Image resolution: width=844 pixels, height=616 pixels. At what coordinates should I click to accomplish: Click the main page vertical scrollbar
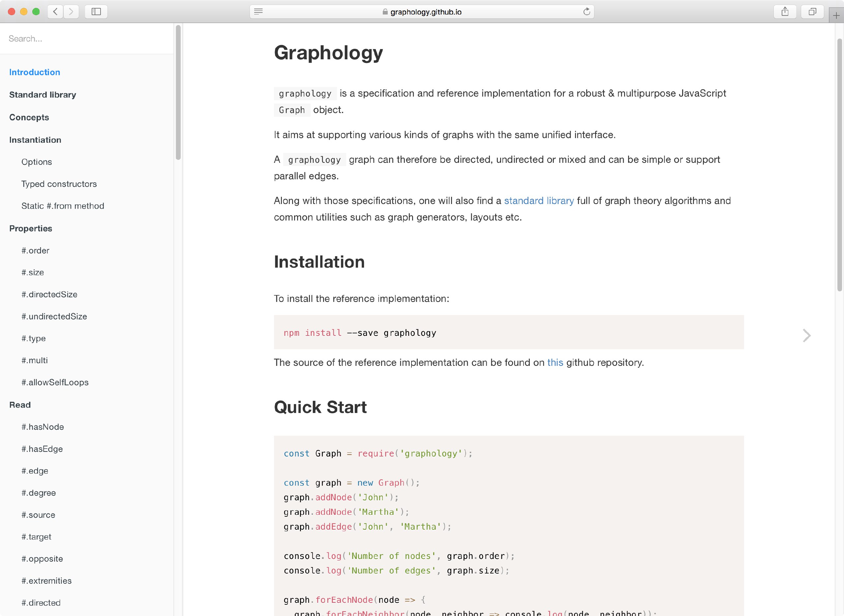click(839, 165)
